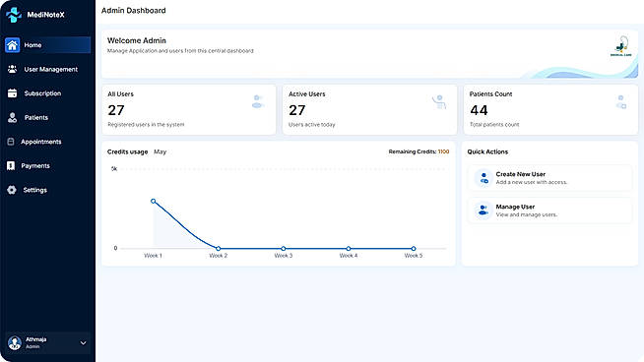Click the 5k axis label
Screen dimensions: 644x362
pyautogui.click(x=114, y=168)
